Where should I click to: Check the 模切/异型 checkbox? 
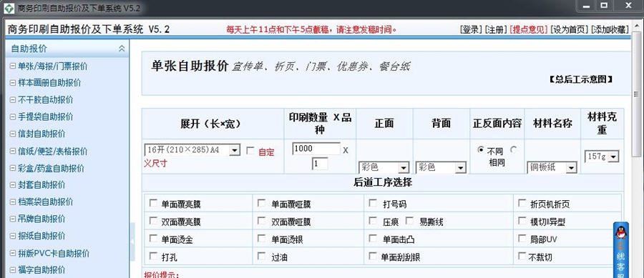point(522,221)
